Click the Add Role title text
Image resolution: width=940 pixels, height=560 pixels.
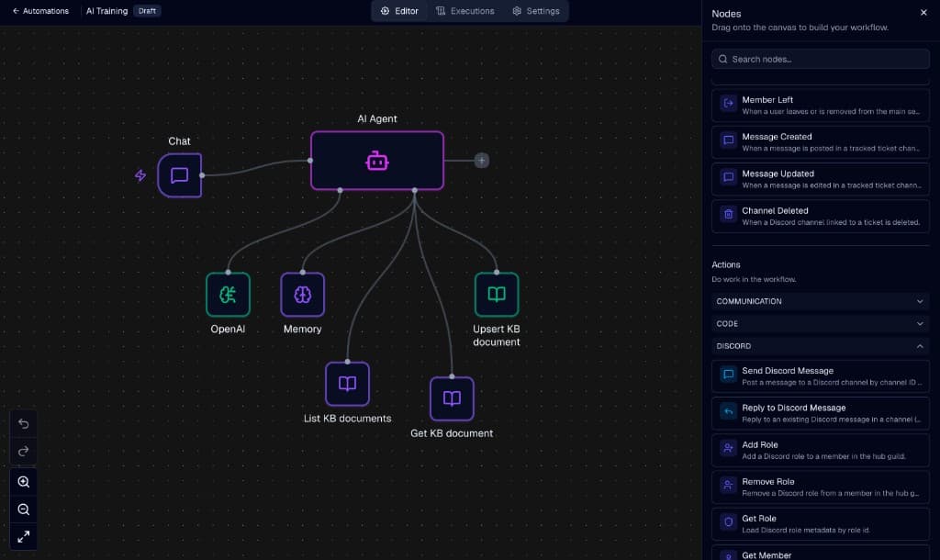click(x=759, y=445)
